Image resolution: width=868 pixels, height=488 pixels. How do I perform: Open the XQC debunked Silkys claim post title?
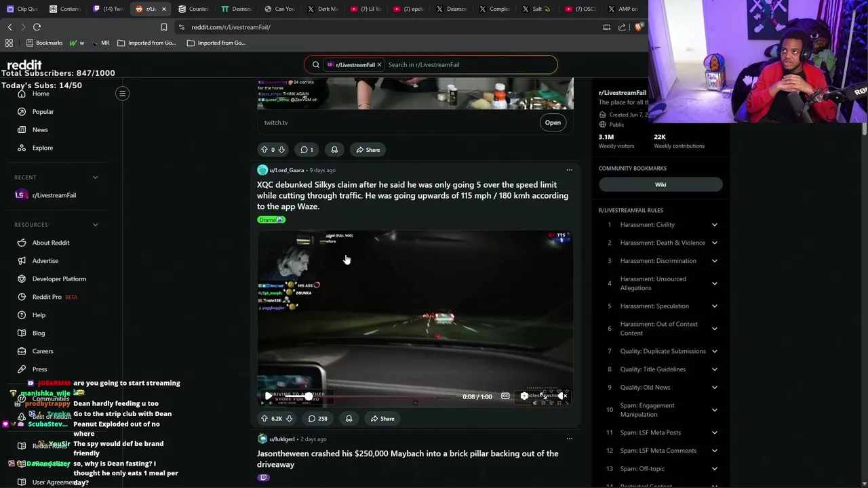click(412, 195)
